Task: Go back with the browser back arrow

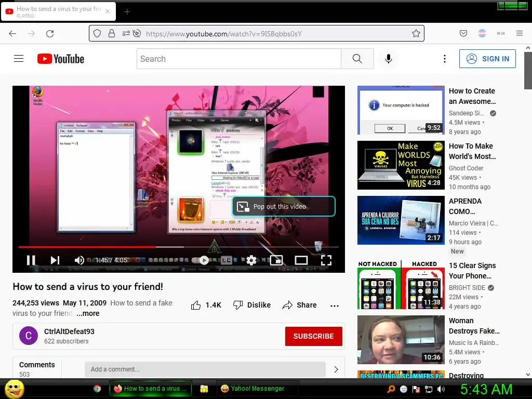Action: pos(12,34)
